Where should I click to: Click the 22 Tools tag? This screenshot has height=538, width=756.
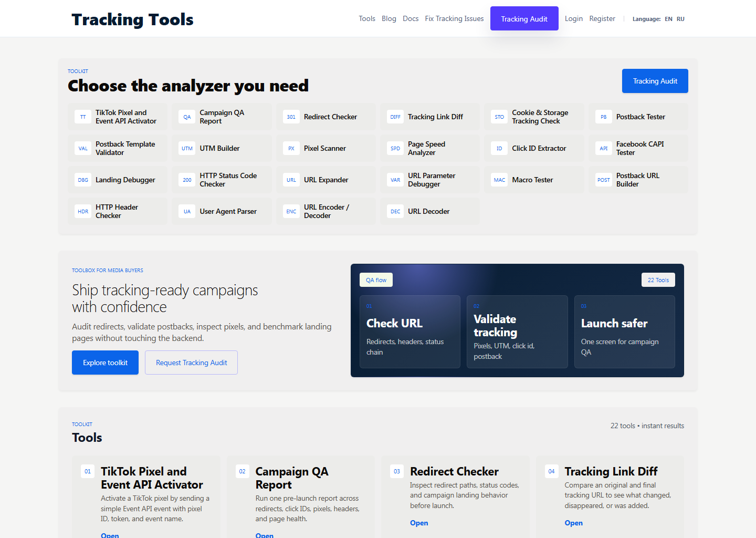click(x=658, y=280)
